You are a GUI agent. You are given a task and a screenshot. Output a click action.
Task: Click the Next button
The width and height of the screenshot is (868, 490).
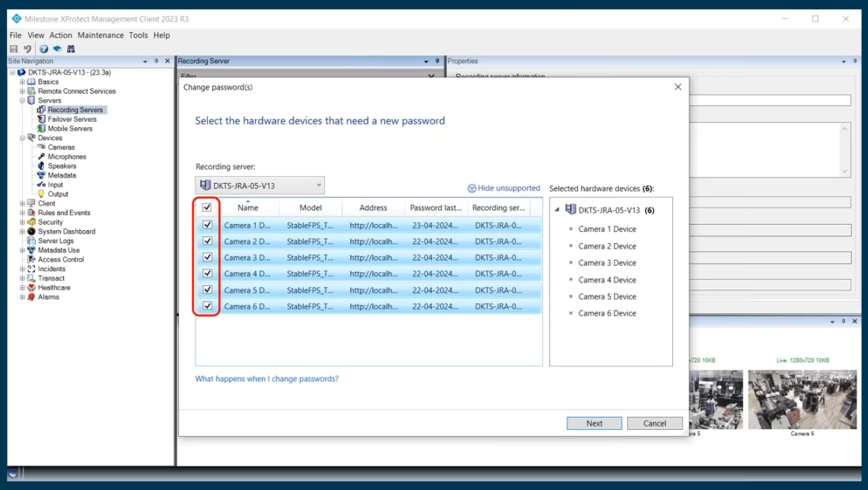(x=594, y=423)
